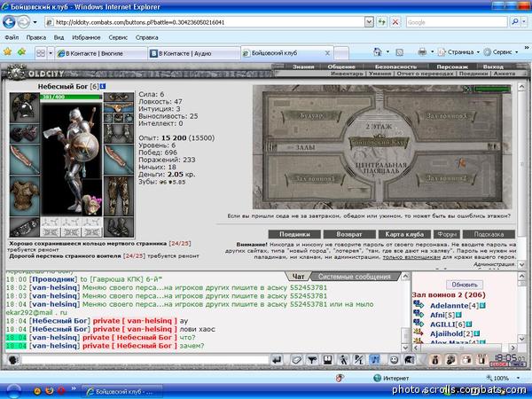Switch to the В Контакте | Аудио tab
This screenshot has height=399, width=532.
193,53
